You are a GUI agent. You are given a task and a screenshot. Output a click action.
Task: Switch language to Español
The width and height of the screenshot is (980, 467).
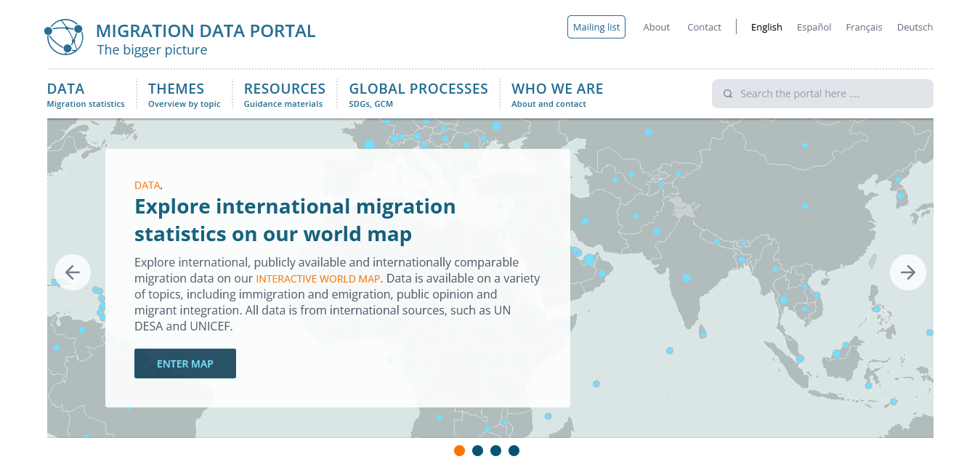[814, 27]
